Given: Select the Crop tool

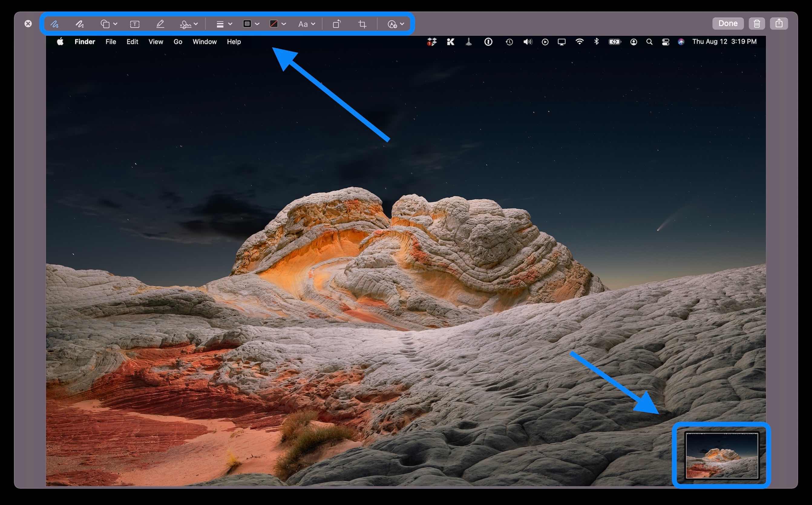Looking at the screenshot, I should click(x=362, y=24).
